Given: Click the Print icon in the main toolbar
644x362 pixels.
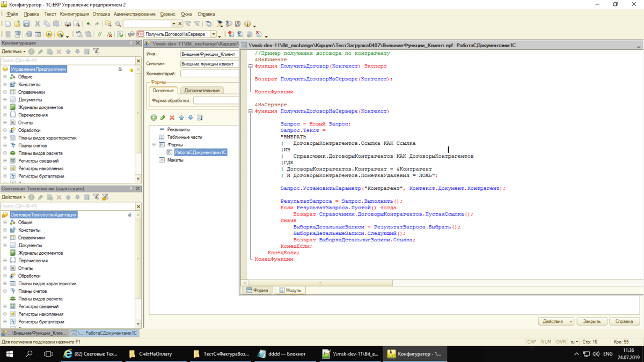Looking at the screenshot, I should coord(68,24).
